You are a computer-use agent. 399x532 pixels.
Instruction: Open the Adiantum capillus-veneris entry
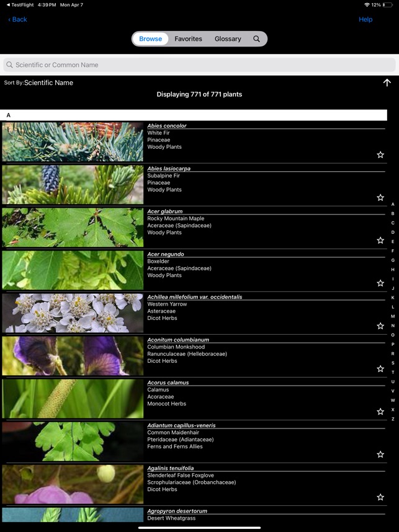click(181, 425)
